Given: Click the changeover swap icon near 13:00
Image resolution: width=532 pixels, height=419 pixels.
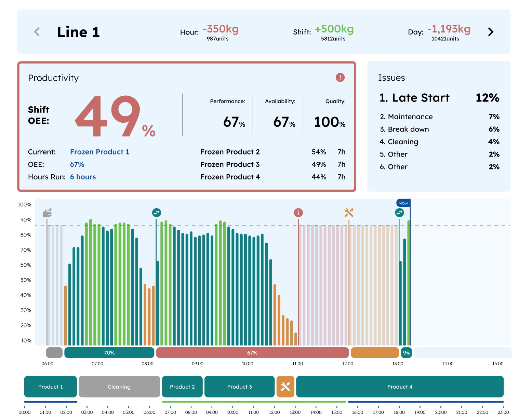Looking at the screenshot, I should (x=399, y=213).
